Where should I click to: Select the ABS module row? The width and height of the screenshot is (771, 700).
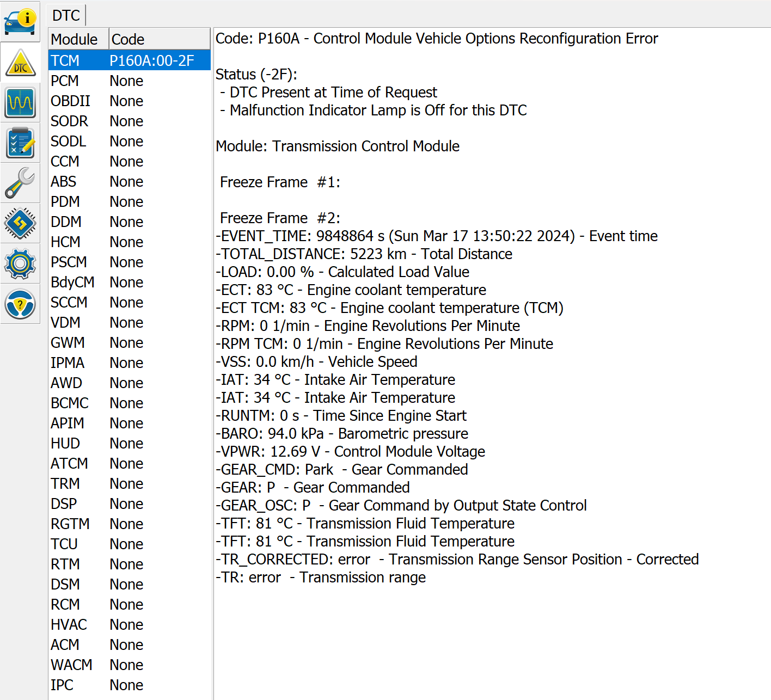click(x=130, y=181)
